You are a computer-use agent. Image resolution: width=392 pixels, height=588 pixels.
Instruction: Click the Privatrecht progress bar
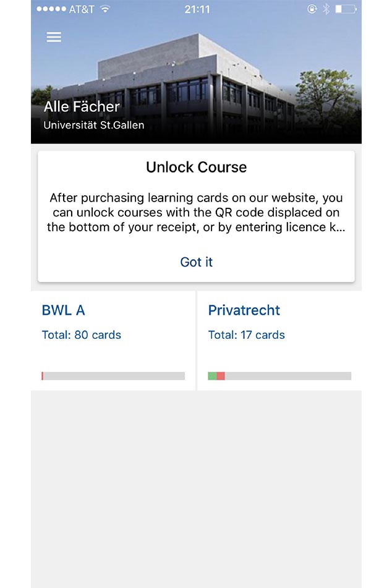pos(279,376)
